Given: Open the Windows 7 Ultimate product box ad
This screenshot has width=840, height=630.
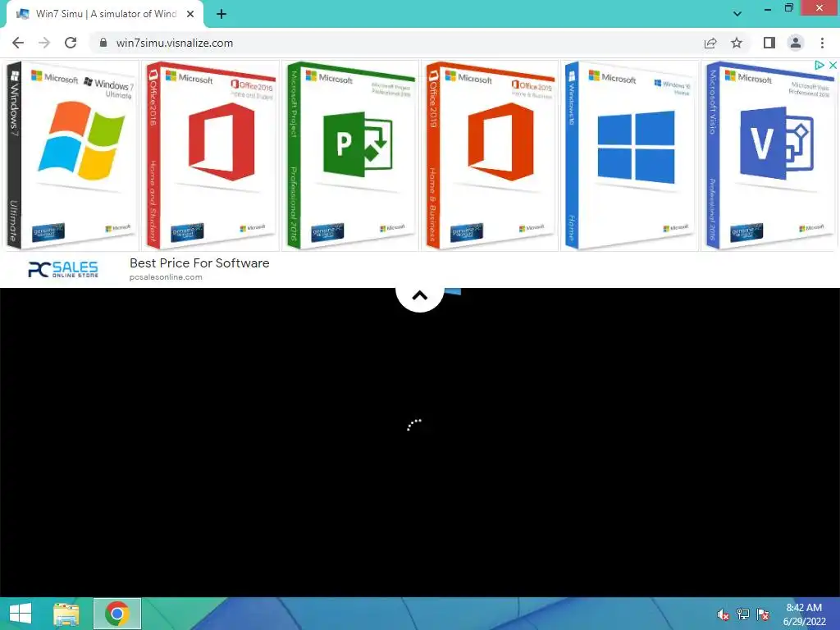Looking at the screenshot, I should pos(72,155).
